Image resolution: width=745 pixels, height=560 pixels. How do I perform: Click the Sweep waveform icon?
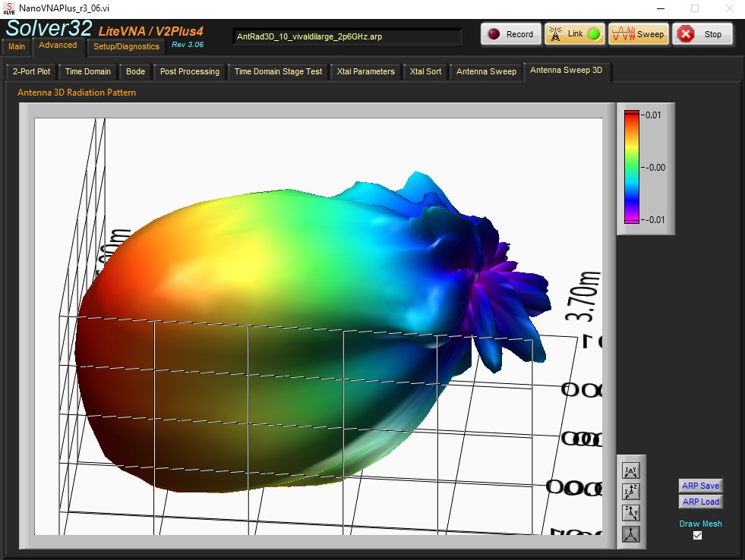(x=623, y=34)
